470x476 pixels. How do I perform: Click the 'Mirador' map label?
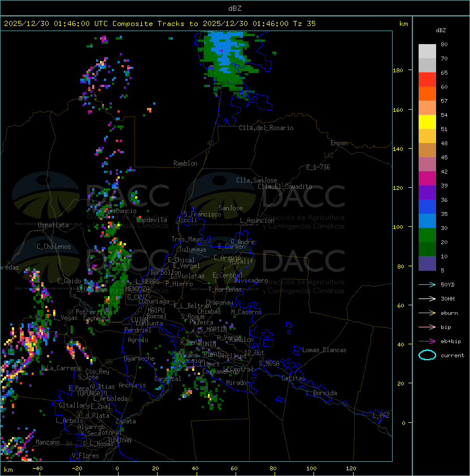238,383
